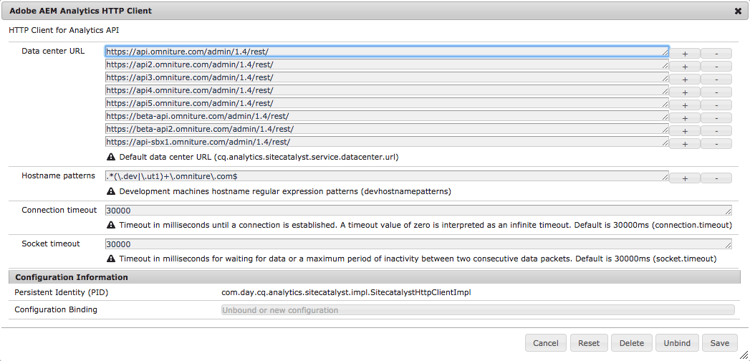Viewport: 750px width, 361px height.
Task: Click the warning icon under Socket timeout
Action: click(111, 259)
